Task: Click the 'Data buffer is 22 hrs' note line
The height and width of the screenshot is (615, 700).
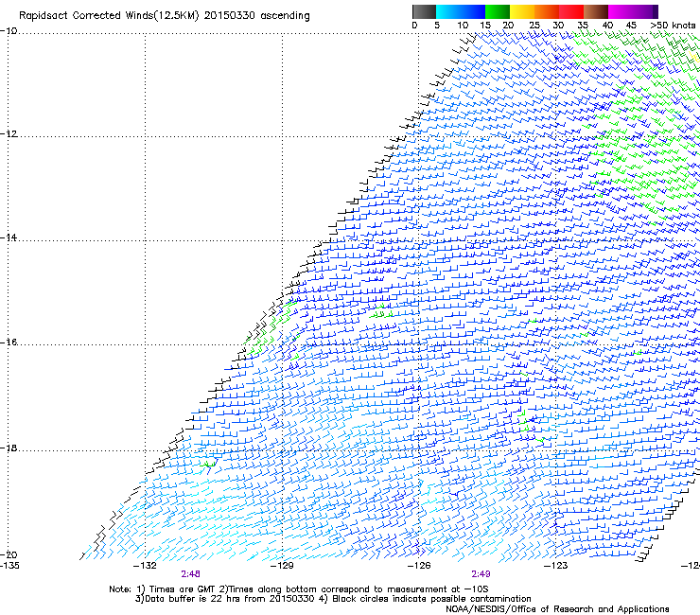Action: pyautogui.click(x=333, y=599)
